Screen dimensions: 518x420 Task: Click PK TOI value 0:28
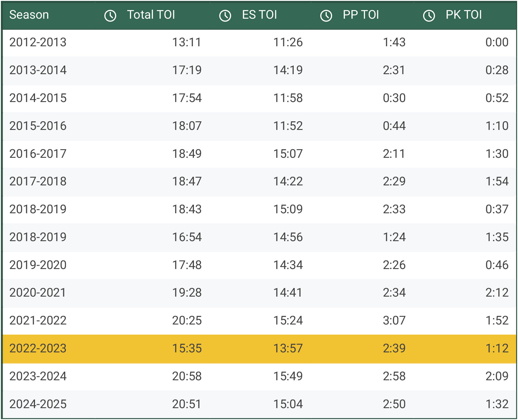tap(497, 70)
